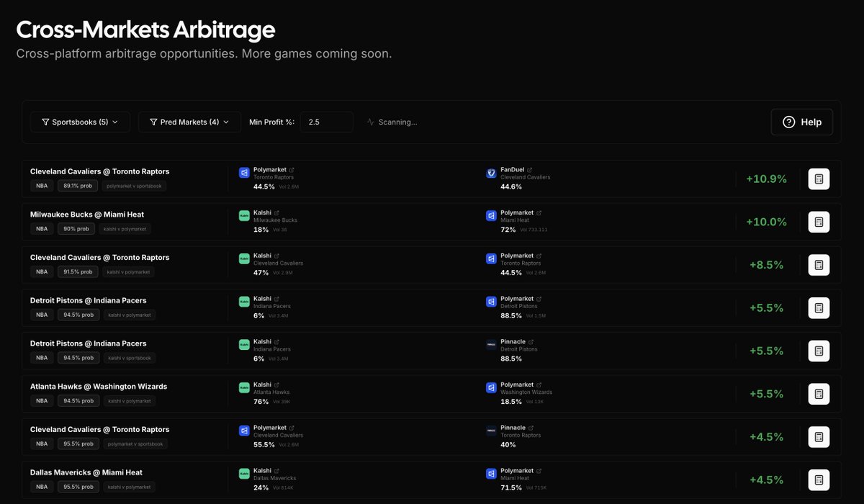Click the funnel icon on Pred Markets filter
The image size is (864, 504).
click(153, 122)
